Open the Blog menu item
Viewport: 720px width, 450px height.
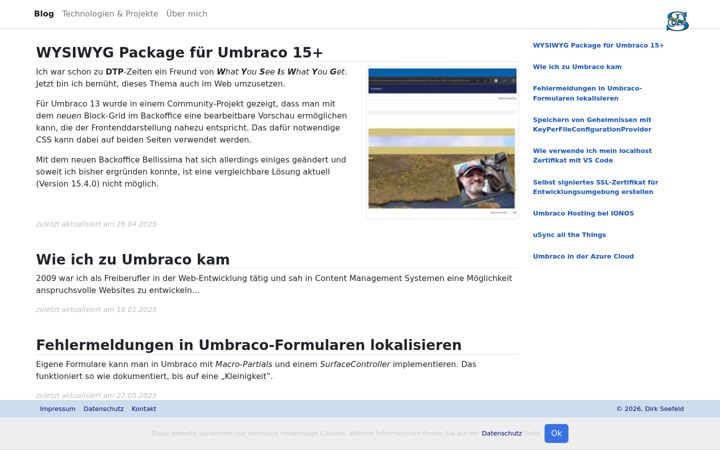[x=44, y=14]
